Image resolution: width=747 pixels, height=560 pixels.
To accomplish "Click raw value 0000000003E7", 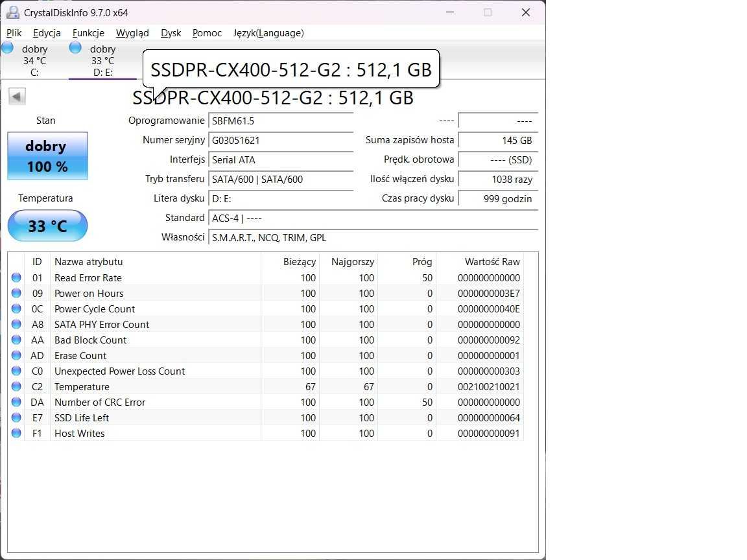I will click(489, 294).
